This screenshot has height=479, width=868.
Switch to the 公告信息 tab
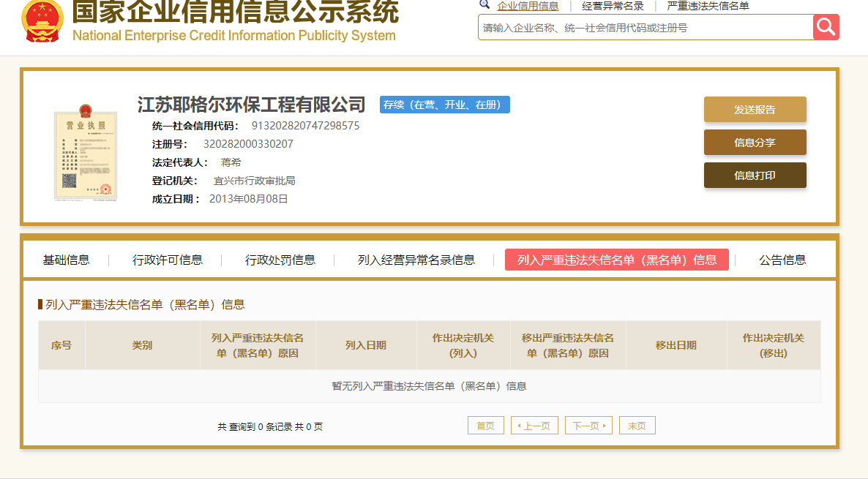click(782, 260)
